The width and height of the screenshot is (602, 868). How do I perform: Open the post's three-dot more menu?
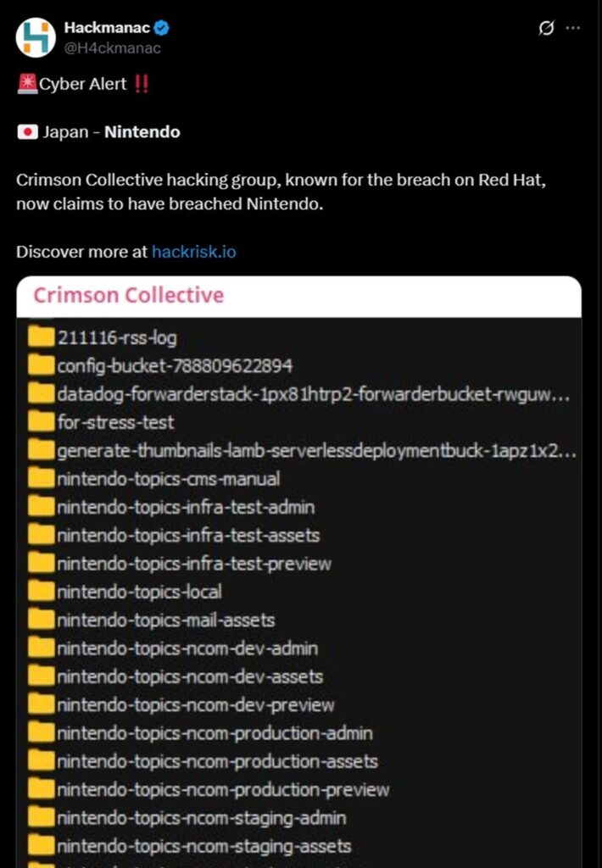(x=573, y=28)
